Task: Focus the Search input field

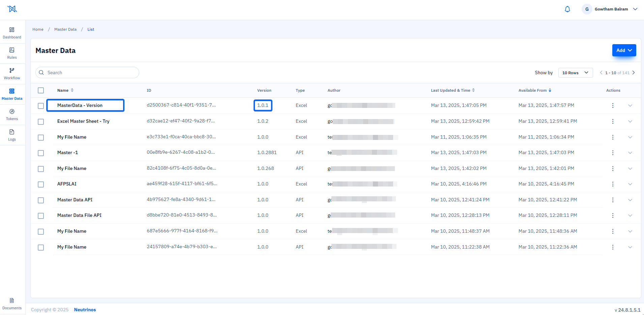Action: (87, 73)
